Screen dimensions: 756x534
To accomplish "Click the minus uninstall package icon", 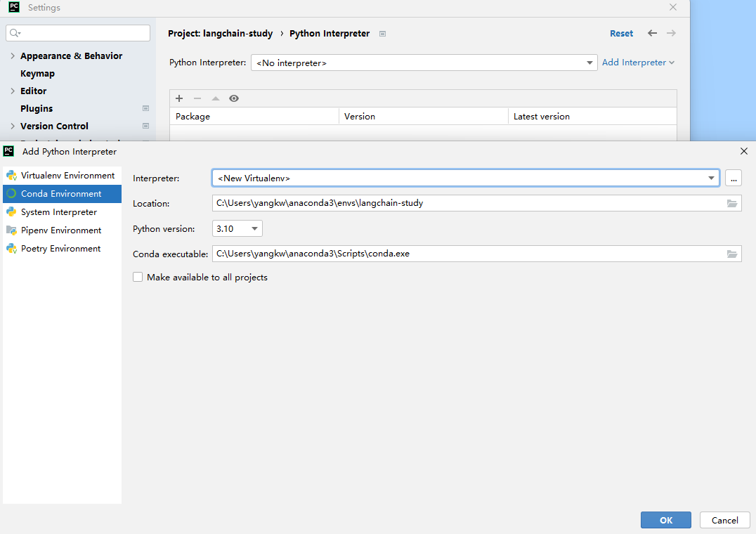I will tap(197, 98).
